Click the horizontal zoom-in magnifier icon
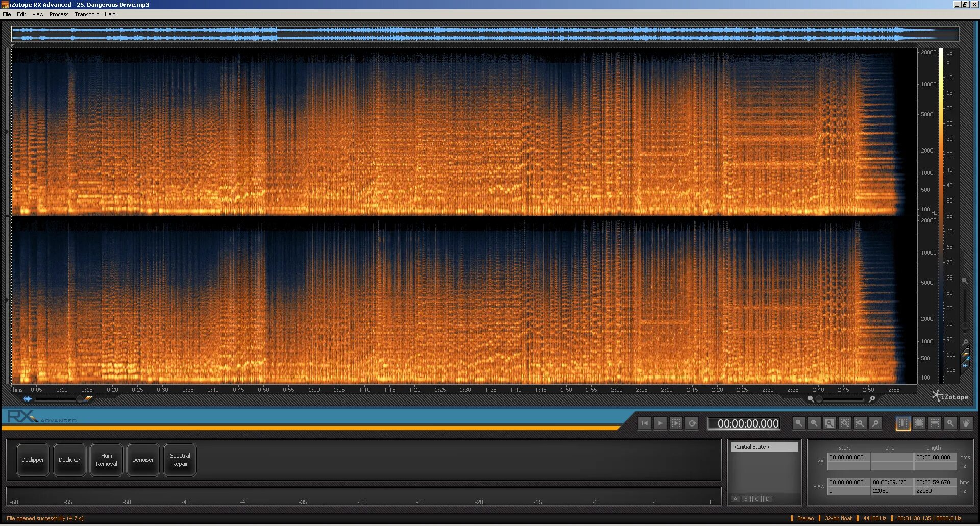The image size is (980, 526). tap(872, 399)
